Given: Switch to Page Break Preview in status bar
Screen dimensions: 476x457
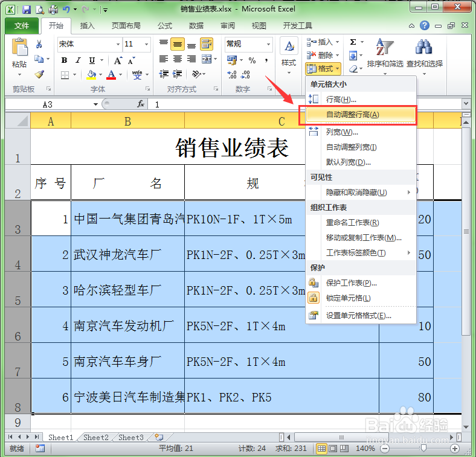Looking at the screenshot, I should pyautogui.click(x=344, y=448).
